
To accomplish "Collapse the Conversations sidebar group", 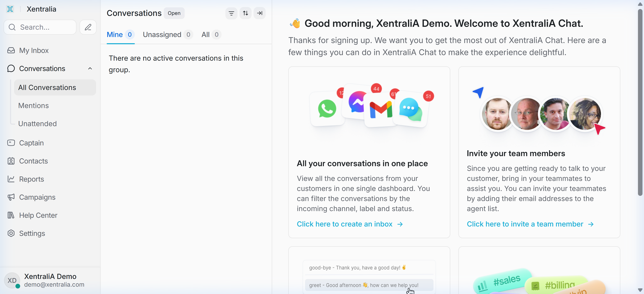I will 90,69.
